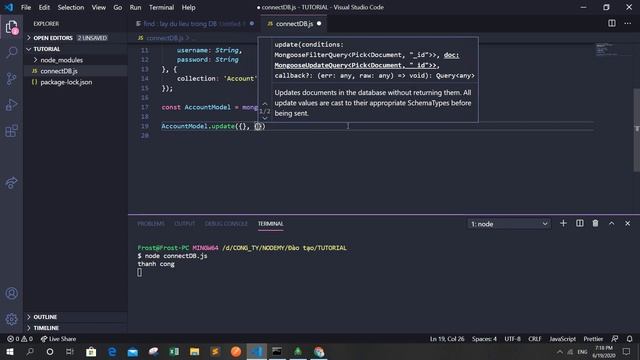
Task: Switch to Output panel tab
Action: [184, 224]
